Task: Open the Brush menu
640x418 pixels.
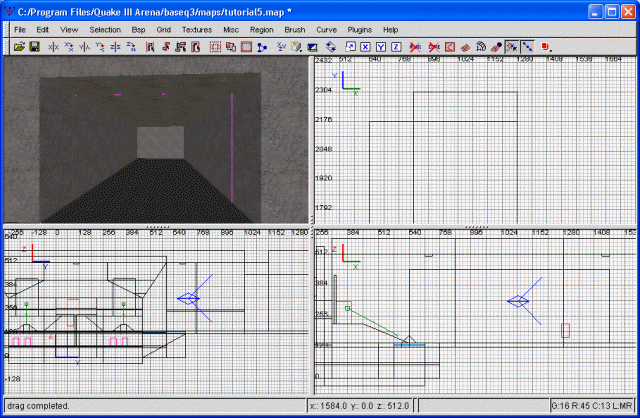Action: coord(295,30)
